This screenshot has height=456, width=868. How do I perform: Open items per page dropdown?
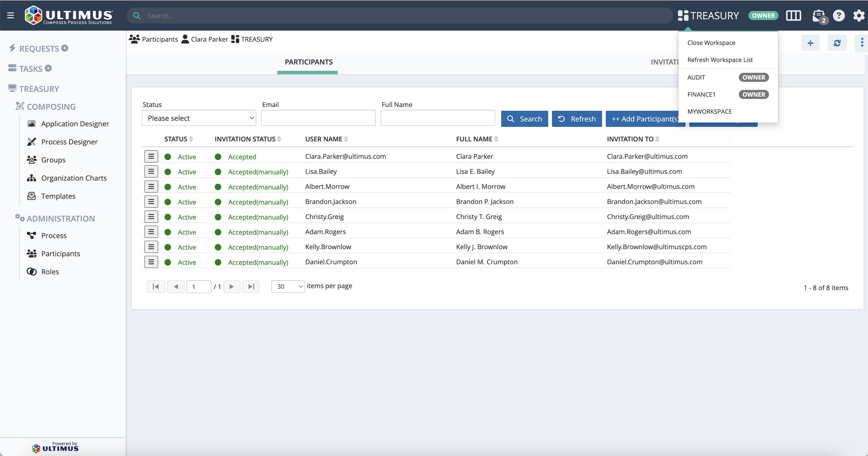[x=288, y=286]
